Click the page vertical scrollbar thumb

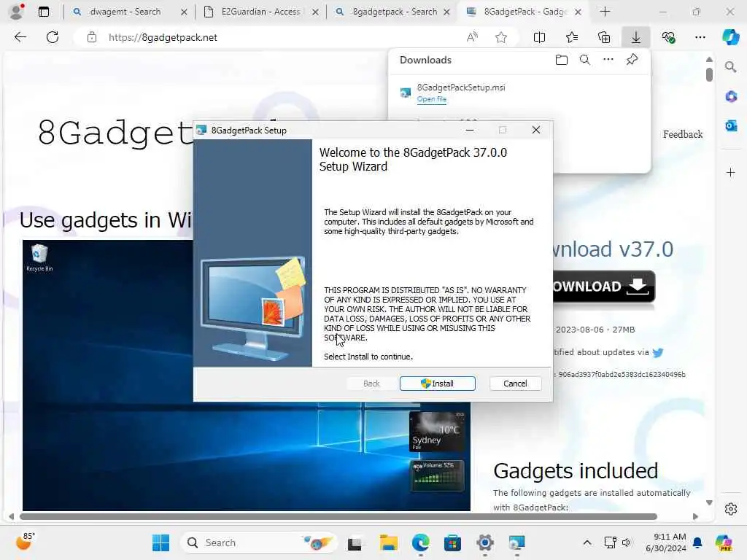pos(709,74)
